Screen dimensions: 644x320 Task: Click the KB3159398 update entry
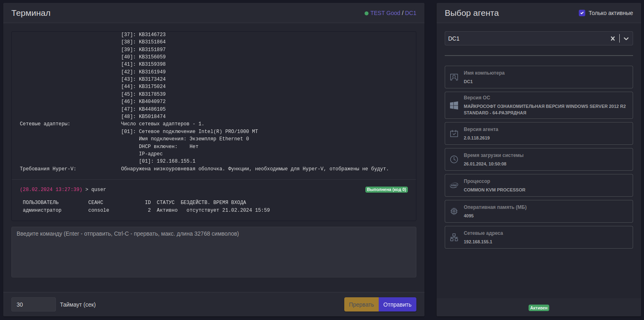[143, 64]
